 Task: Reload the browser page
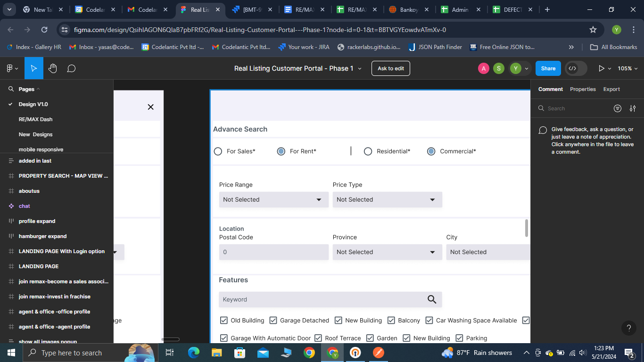pyautogui.click(x=44, y=30)
